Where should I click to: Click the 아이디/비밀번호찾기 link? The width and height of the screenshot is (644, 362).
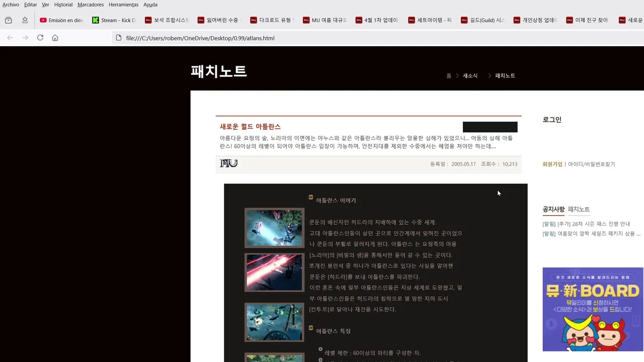click(x=592, y=164)
